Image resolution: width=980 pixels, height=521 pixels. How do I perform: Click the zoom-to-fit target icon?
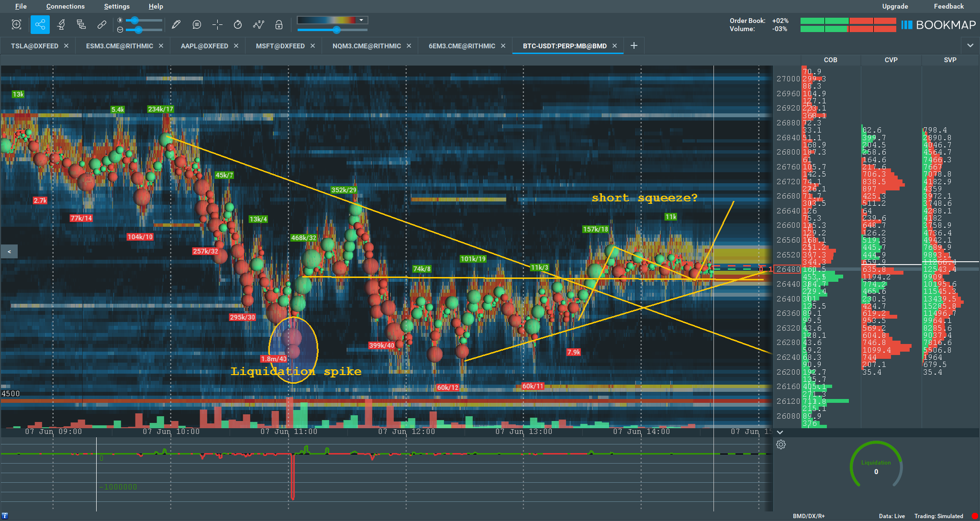coord(17,24)
